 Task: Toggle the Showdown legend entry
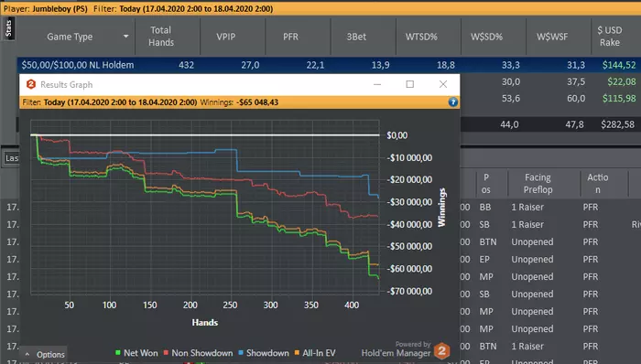pyautogui.click(x=264, y=353)
